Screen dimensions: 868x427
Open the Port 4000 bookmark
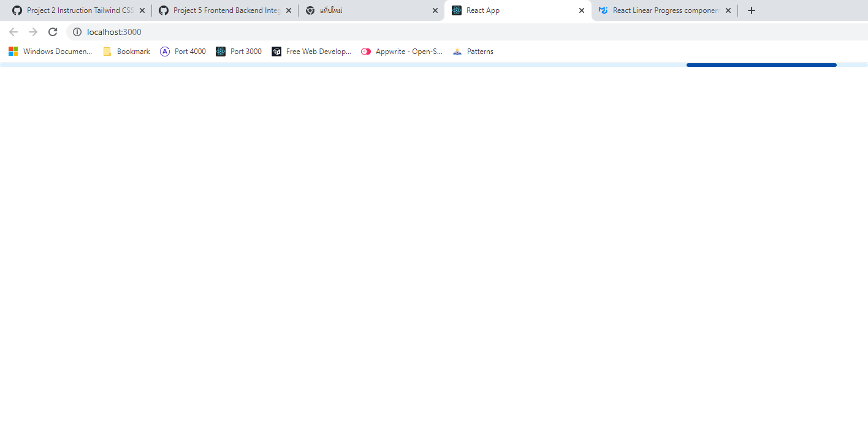click(x=183, y=52)
